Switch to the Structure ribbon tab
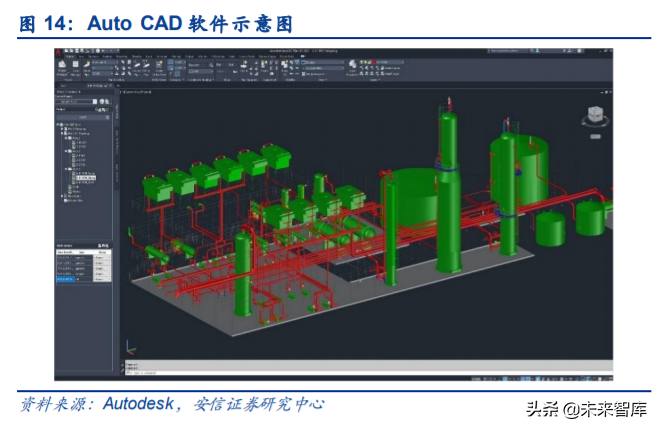The width and height of the screenshot is (659, 430). [x=93, y=56]
